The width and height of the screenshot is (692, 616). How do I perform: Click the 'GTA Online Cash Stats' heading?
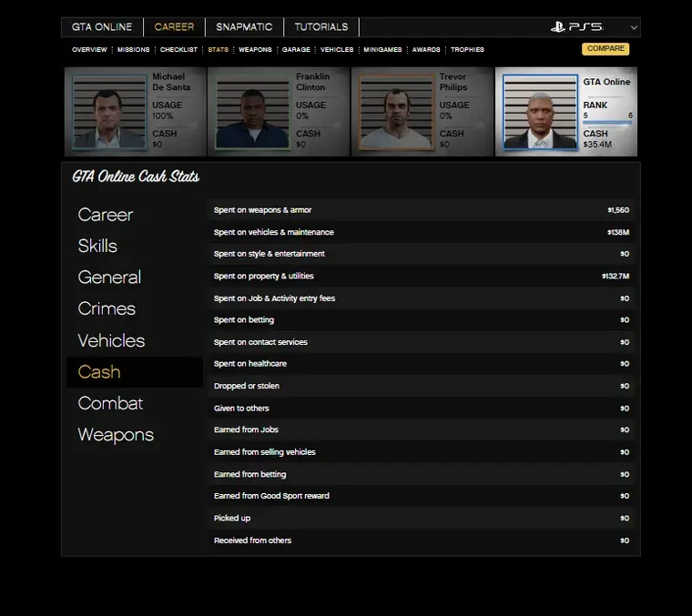(x=136, y=177)
